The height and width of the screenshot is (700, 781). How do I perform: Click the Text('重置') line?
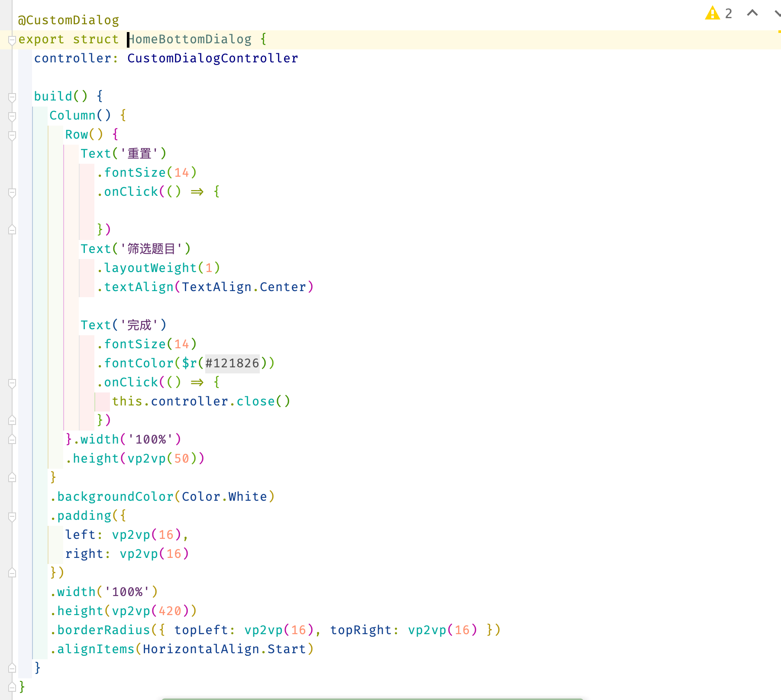coord(123,154)
